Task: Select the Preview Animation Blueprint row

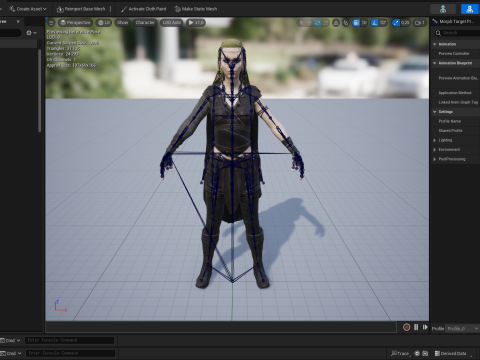Action: tap(456, 78)
